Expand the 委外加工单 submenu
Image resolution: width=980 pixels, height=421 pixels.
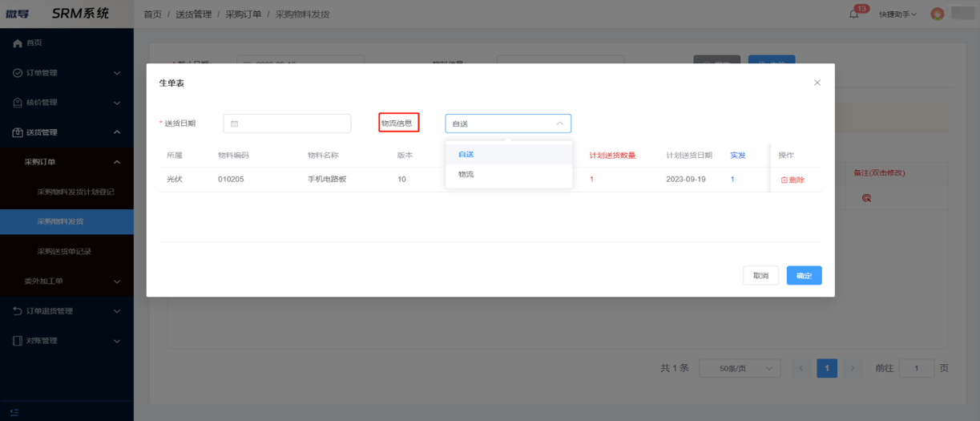pos(71,281)
